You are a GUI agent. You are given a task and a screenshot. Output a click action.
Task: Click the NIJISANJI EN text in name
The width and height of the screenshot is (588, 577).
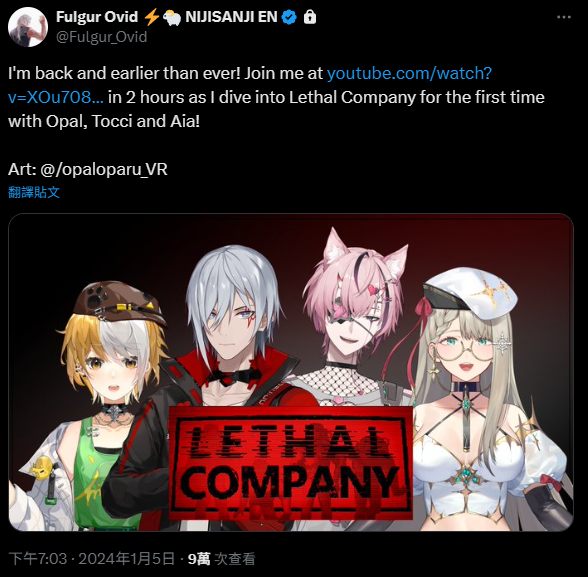click(x=231, y=17)
